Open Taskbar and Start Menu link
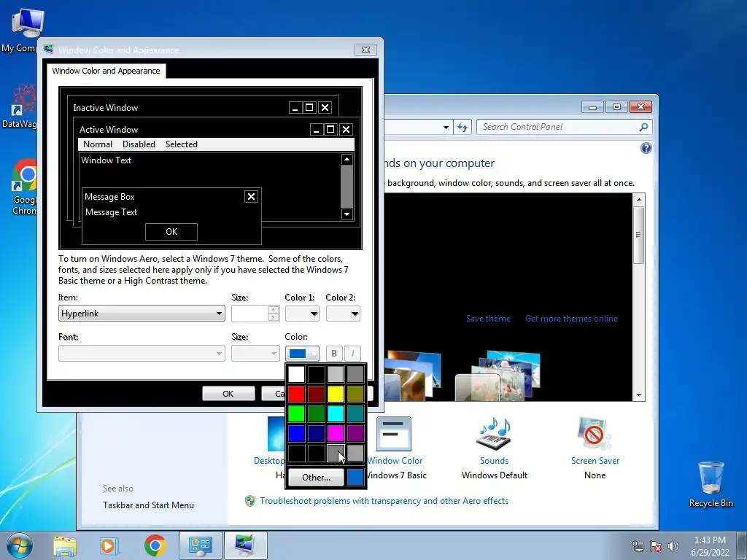The image size is (747, 560). (x=148, y=505)
